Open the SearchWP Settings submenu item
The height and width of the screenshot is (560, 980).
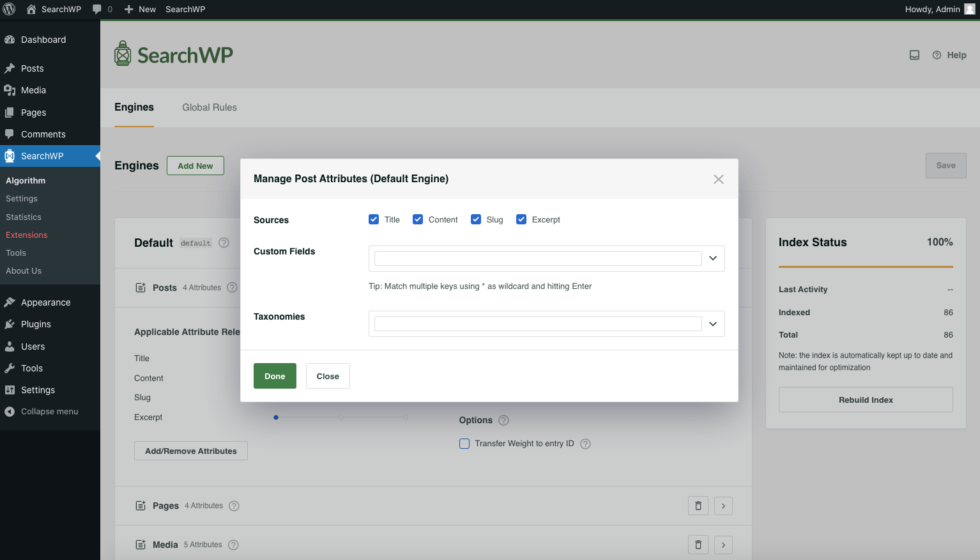(22, 199)
